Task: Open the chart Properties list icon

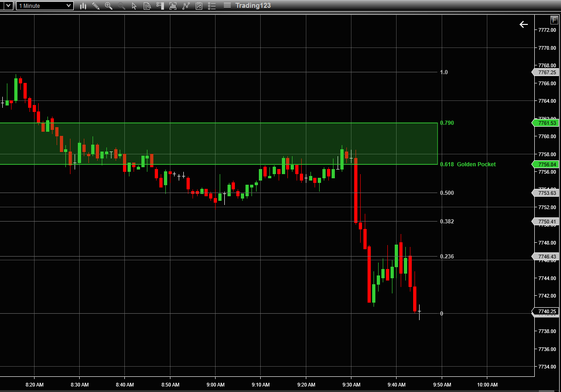Action: (x=212, y=6)
